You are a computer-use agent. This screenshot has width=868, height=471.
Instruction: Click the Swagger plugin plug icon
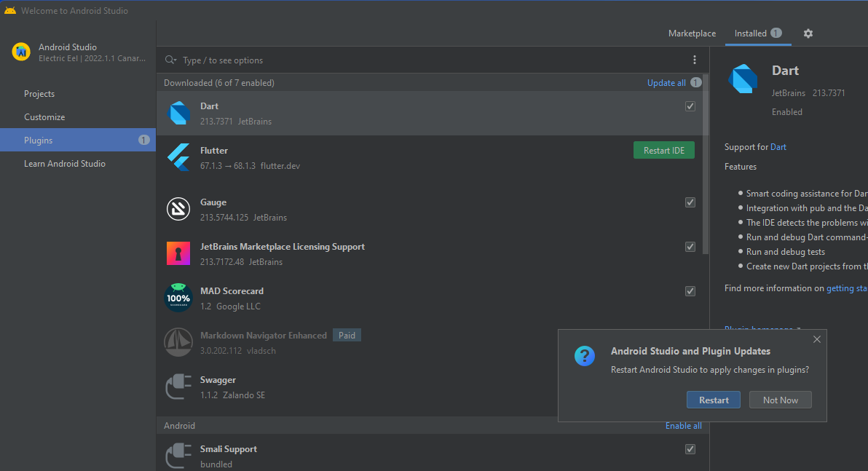[179, 387]
